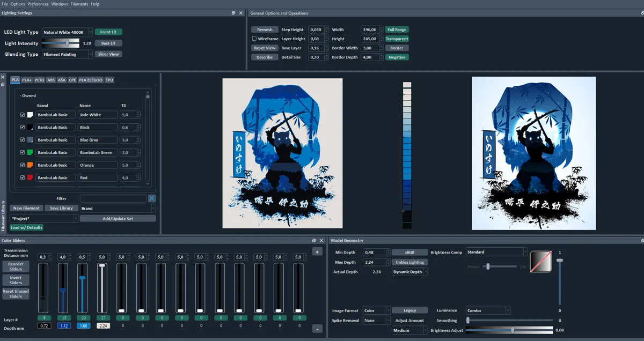Add a color slider with the plus button

317,251
